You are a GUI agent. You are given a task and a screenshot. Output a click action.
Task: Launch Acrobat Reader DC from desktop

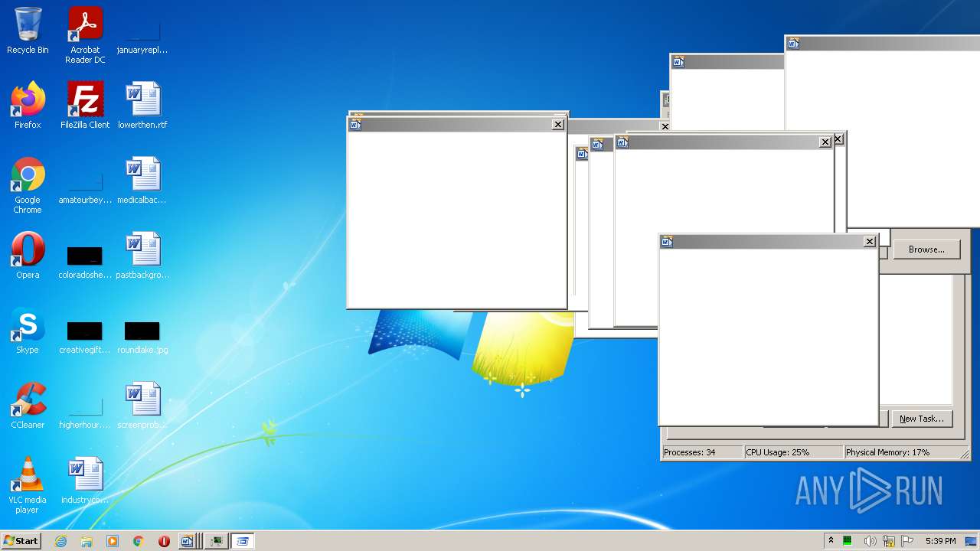coord(85,35)
